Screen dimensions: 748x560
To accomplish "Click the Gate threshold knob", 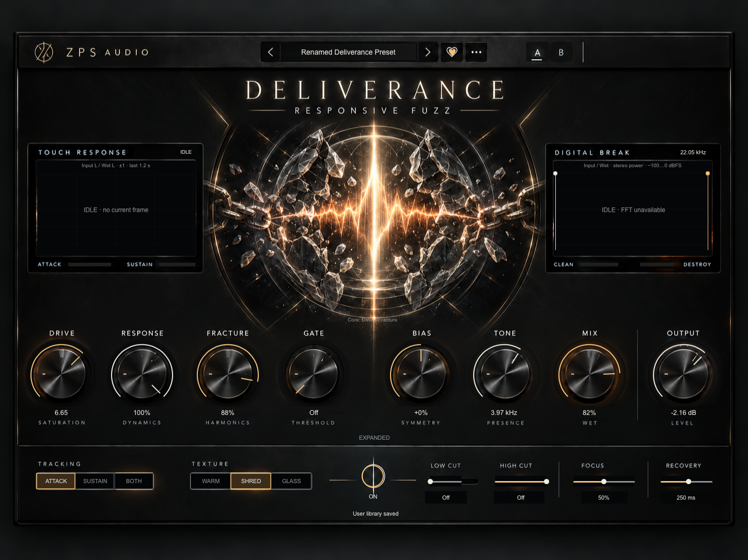I will pos(314,374).
